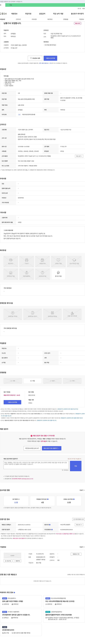85x644 pixels.
Task: Click the 직원대출제도 welfare tile
Action: 27,274
